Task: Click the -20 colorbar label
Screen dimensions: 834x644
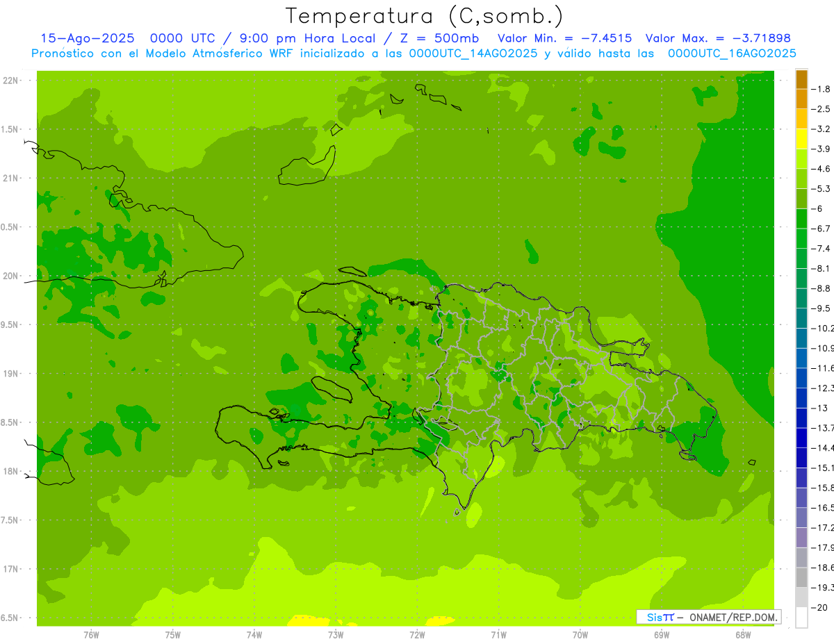Action: coord(819,607)
